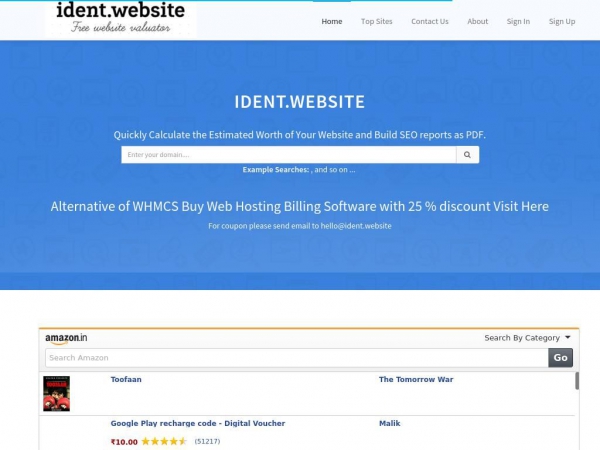Click the Example Searches label
Viewport: 600px width, 450px height.
276,170
